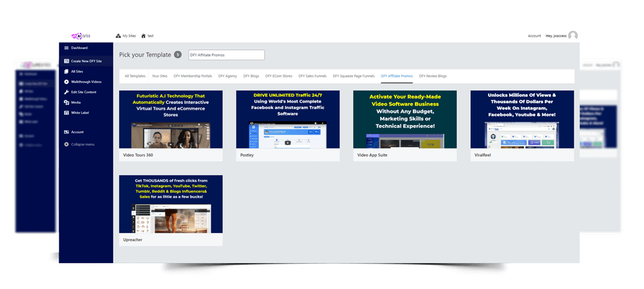Open the Media section label
The image size is (644, 289).
[x=76, y=102]
